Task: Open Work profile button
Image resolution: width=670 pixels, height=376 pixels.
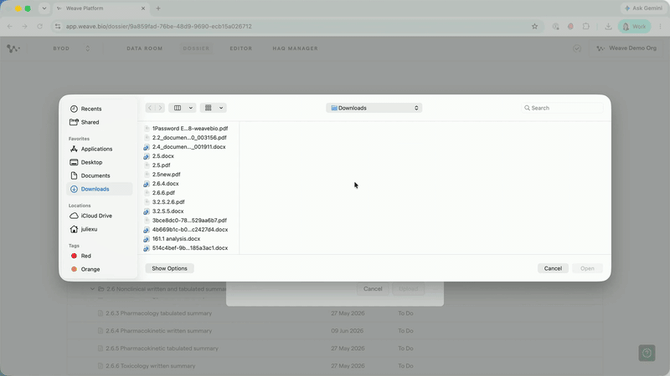Action: pyautogui.click(x=635, y=26)
